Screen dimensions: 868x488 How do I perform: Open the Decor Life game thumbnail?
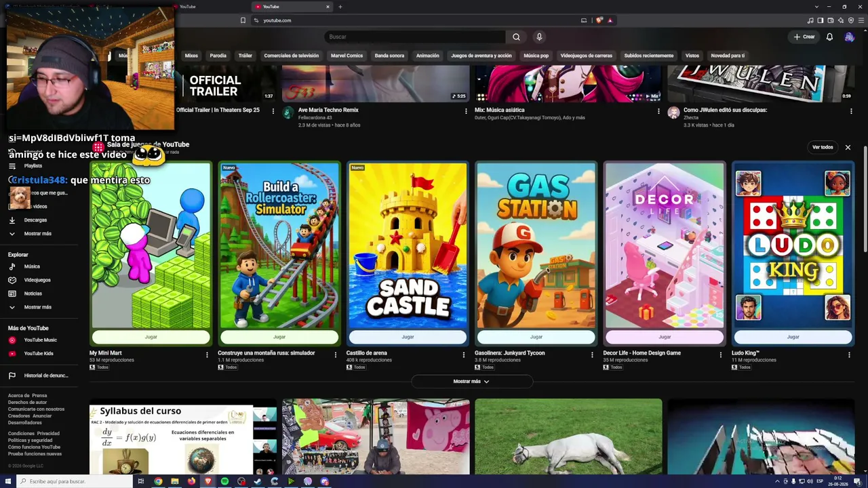665,245
